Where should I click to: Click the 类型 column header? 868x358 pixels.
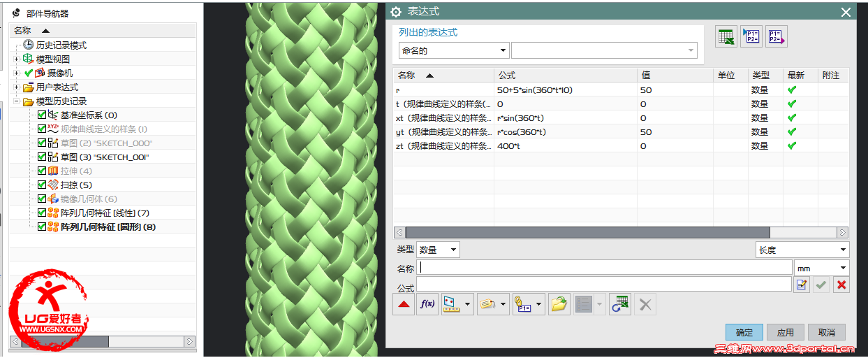765,75
